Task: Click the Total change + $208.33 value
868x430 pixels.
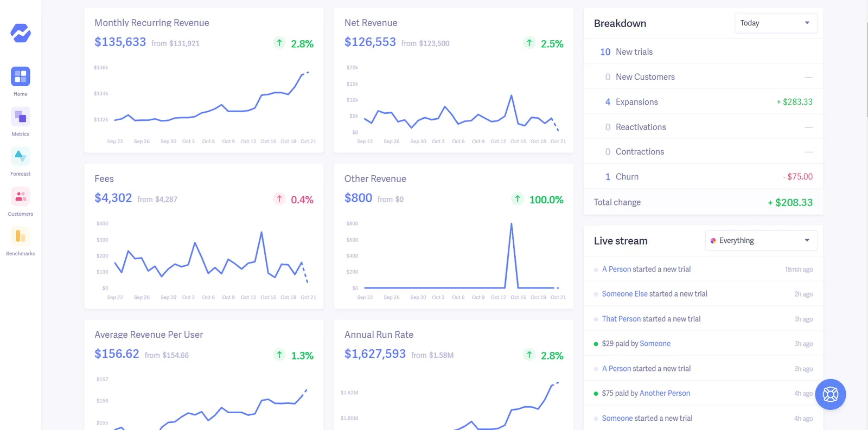Action: point(790,202)
